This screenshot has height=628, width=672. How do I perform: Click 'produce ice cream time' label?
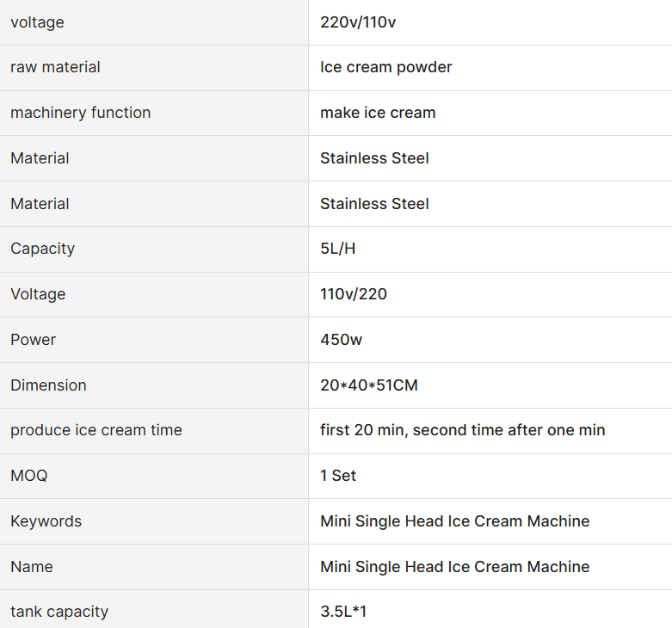tap(96, 430)
